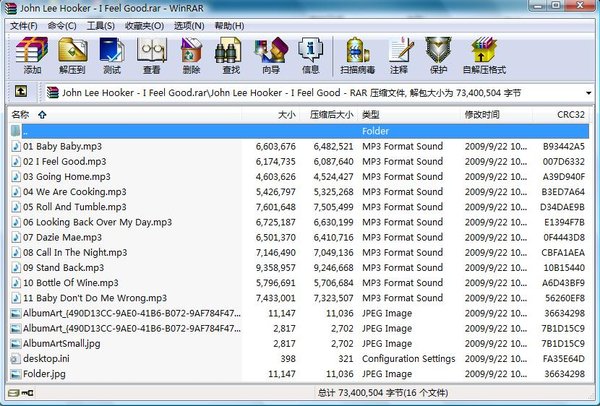Image resolution: width=600 pixels, height=406 pixels.
Task: Expand the address bar path dropdown
Action: (x=589, y=93)
